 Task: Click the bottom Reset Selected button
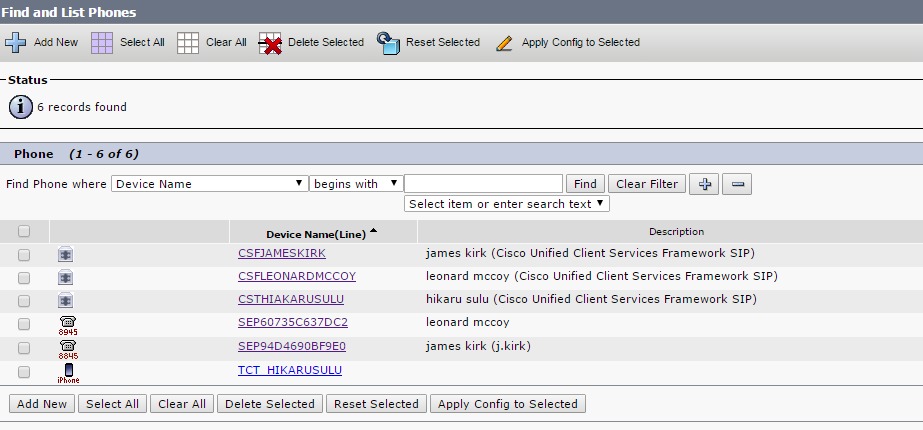[376, 404]
